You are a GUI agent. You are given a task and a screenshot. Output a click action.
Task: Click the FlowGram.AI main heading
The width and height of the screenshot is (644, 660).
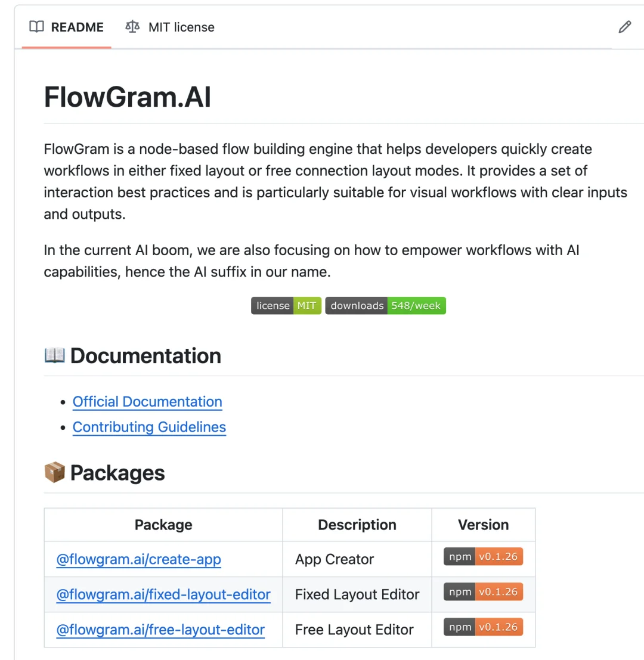127,97
